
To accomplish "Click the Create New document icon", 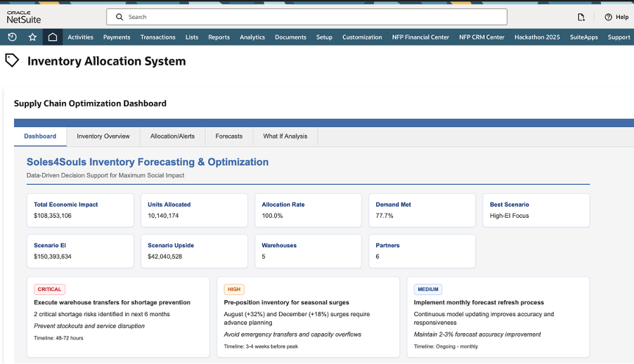I will [581, 17].
